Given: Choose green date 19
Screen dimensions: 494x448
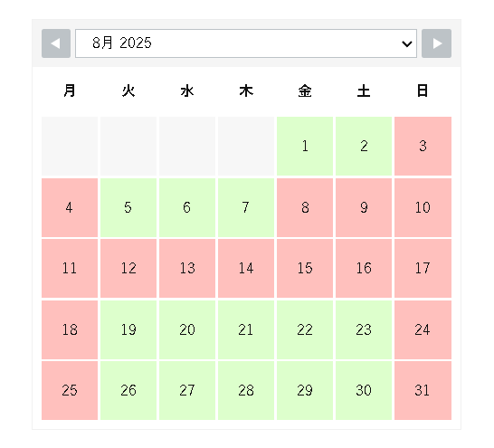Looking at the screenshot, I should pos(128,329).
